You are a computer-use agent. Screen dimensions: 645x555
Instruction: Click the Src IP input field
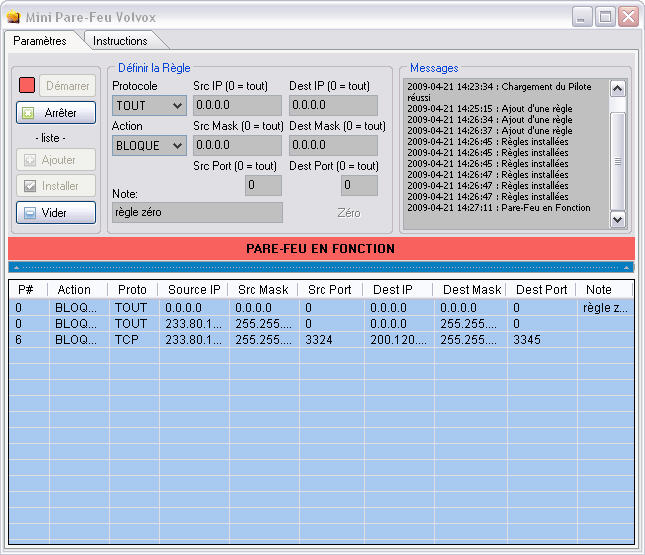[x=237, y=105]
